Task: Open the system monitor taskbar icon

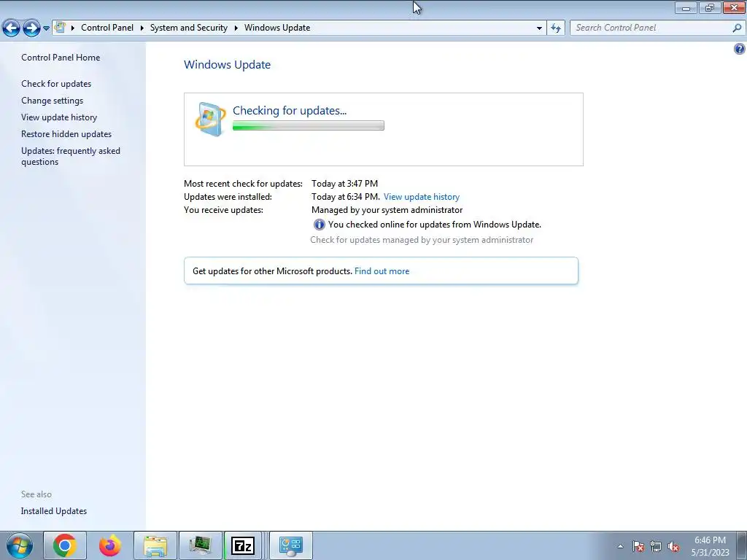Action: pyautogui.click(x=200, y=545)
